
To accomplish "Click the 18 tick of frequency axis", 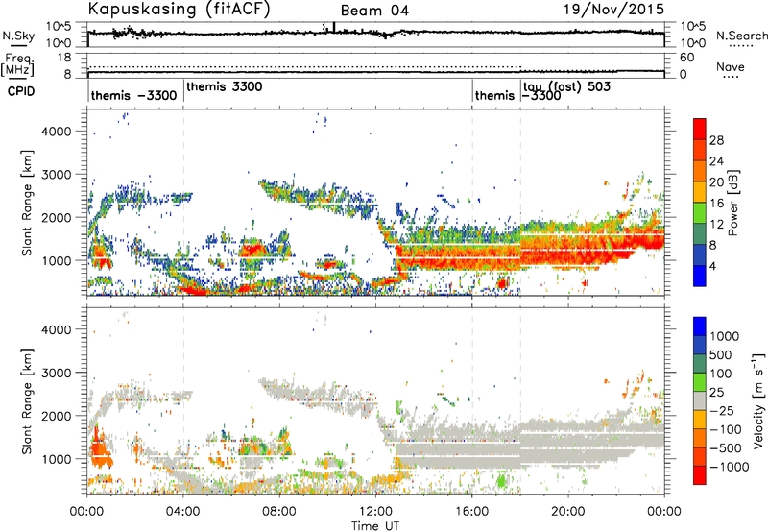I will [x=64, y=58].
